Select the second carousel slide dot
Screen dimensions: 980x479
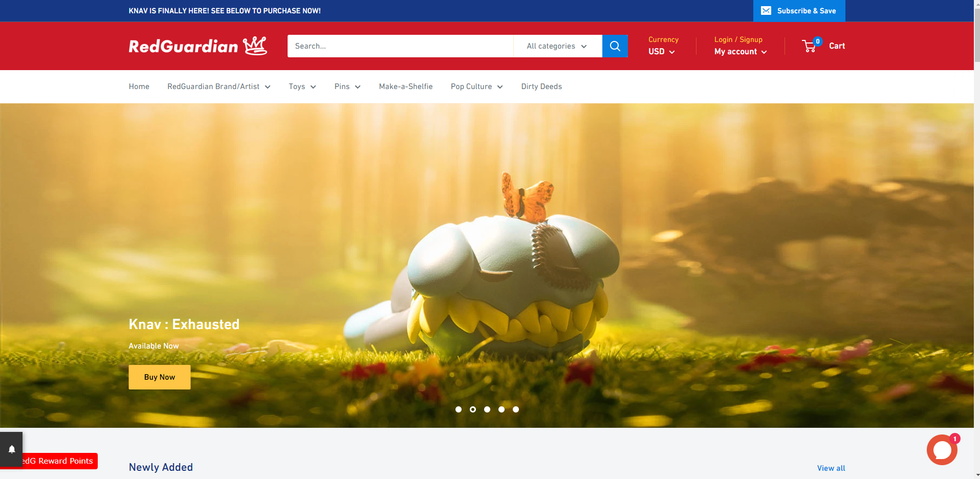tap(473, 409)
